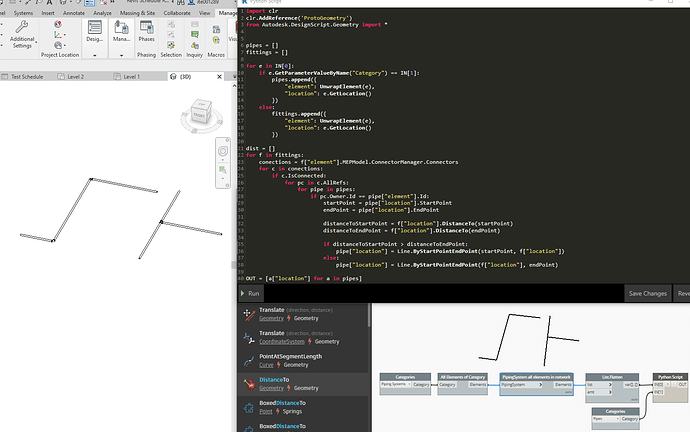Click the BoxedDistanceTo Springs package icon

click(x=249, y=408)
